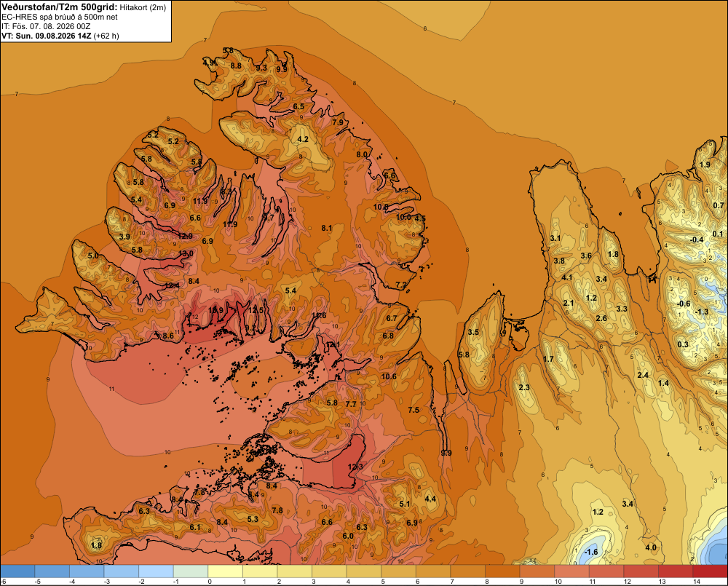
Task: Click the 7 degree orange legend swatch
Action: [x=467, y=571]
